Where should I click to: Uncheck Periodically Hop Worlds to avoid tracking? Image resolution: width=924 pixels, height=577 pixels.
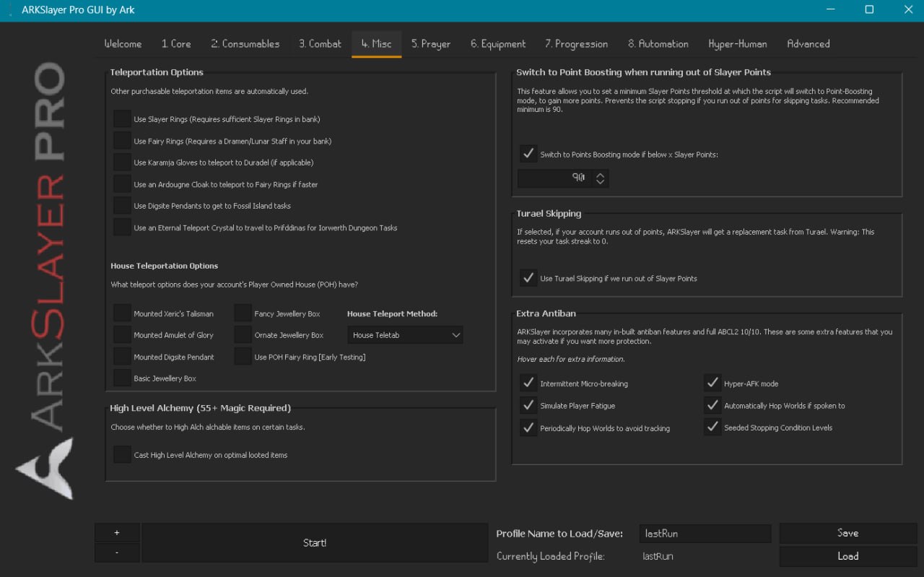pyautogui.click(x=528, y=428)
